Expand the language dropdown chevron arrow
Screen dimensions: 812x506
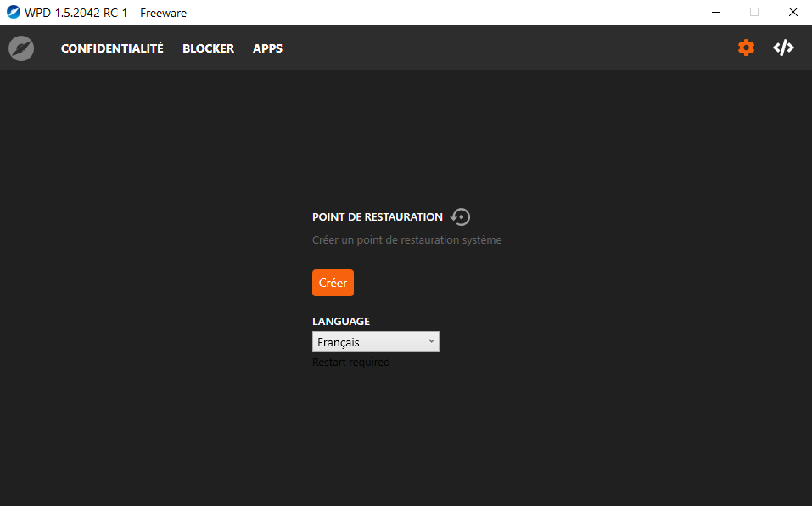431,341
